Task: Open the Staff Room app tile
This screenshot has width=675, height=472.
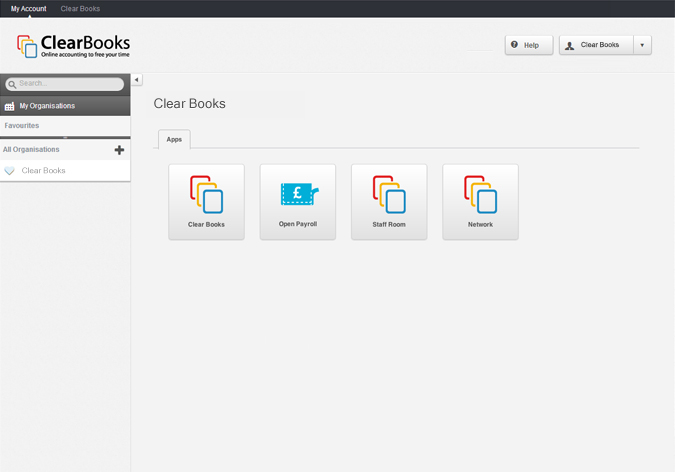Action: (x=388, y=201)
